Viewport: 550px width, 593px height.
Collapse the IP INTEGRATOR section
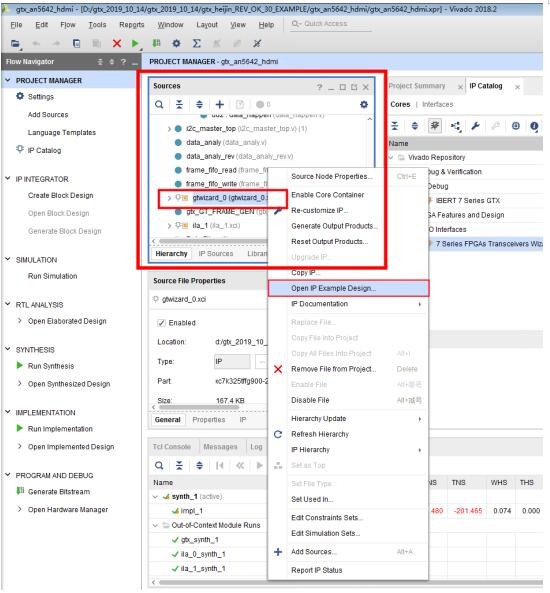click(x=8, y=179)
